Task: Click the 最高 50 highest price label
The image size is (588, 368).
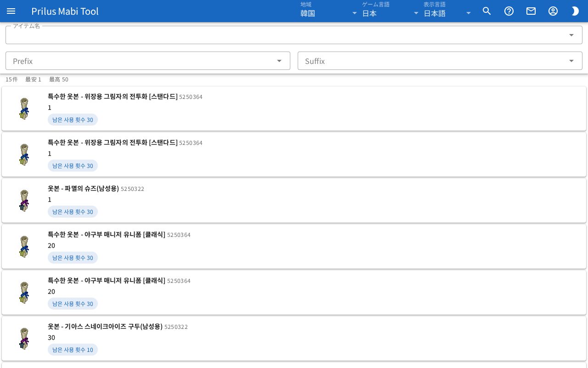Action: (59, 80)
